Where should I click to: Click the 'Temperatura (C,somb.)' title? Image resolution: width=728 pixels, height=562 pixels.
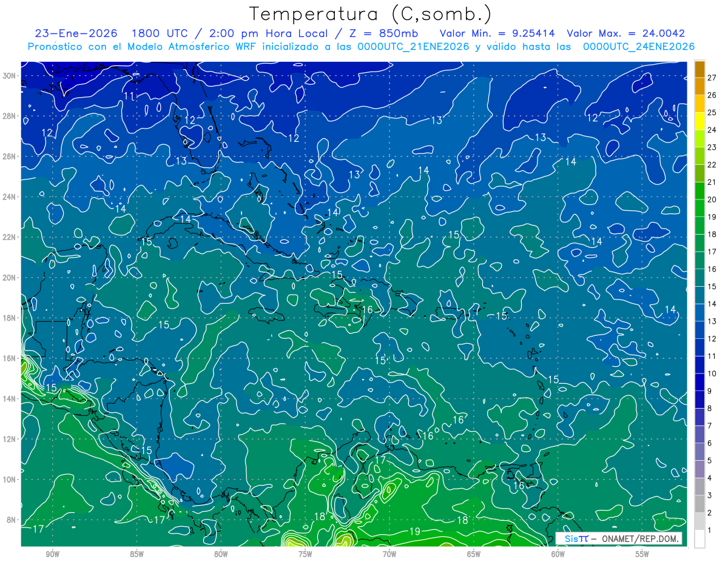tap(370, 13)
